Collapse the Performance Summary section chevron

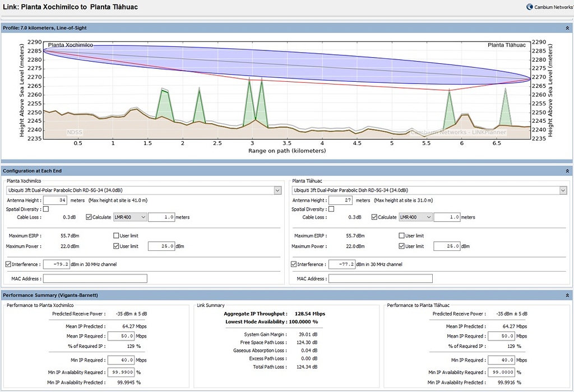[x=567, y=295]
